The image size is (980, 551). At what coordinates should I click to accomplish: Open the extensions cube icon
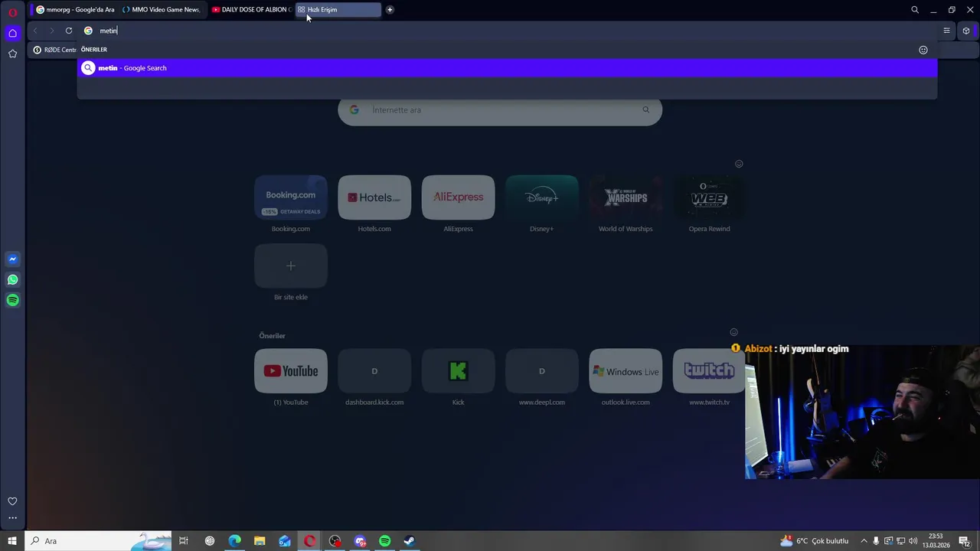(x=966, y=31)
